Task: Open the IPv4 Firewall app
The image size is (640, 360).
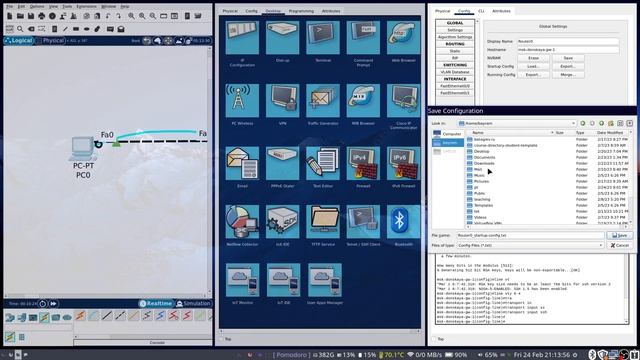Action: 363,163
